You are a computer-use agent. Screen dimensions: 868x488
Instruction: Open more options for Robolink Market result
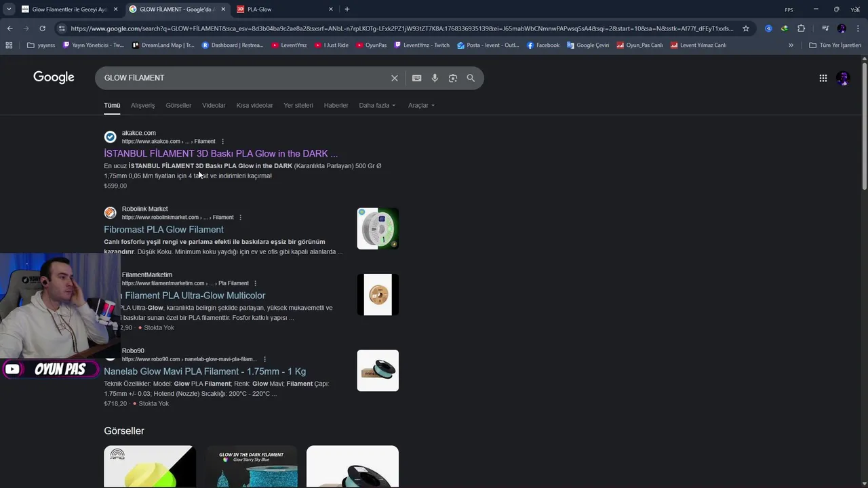click(x=240, y=218)
